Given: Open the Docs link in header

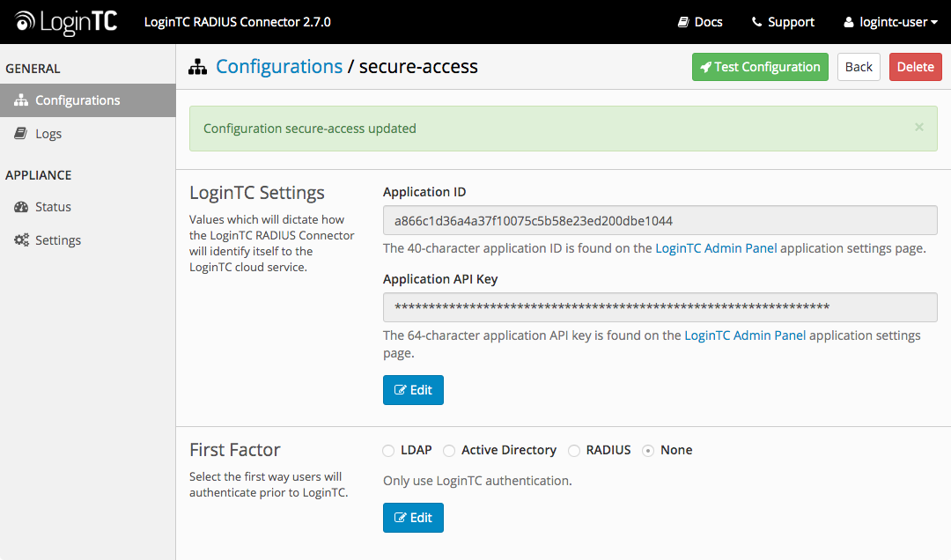Looking at the screenshot, I should click(x=700, y=22).
